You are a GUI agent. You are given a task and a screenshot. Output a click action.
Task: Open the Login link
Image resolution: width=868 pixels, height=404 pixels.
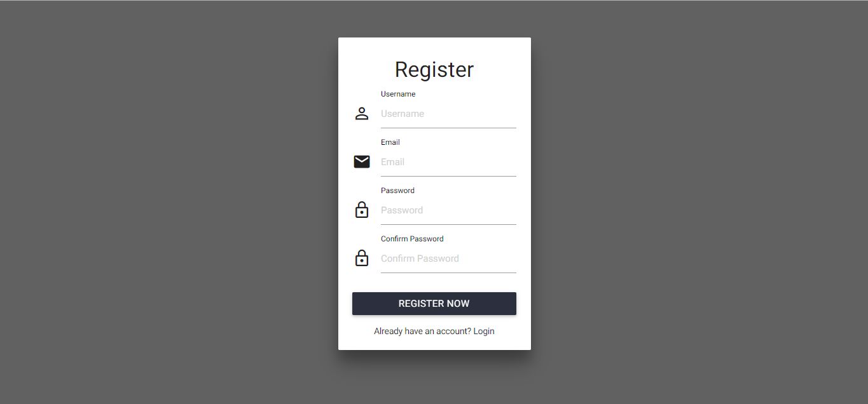tap(484, 332)
